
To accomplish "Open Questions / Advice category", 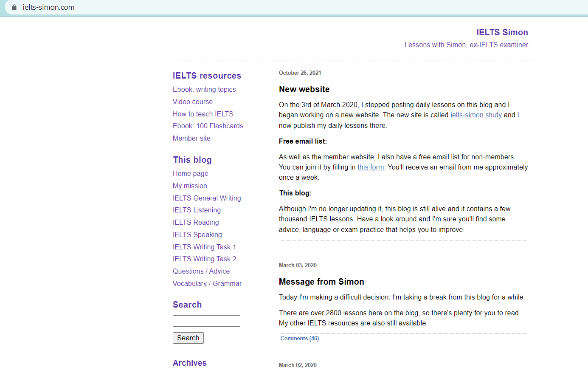I will (201, 271).
